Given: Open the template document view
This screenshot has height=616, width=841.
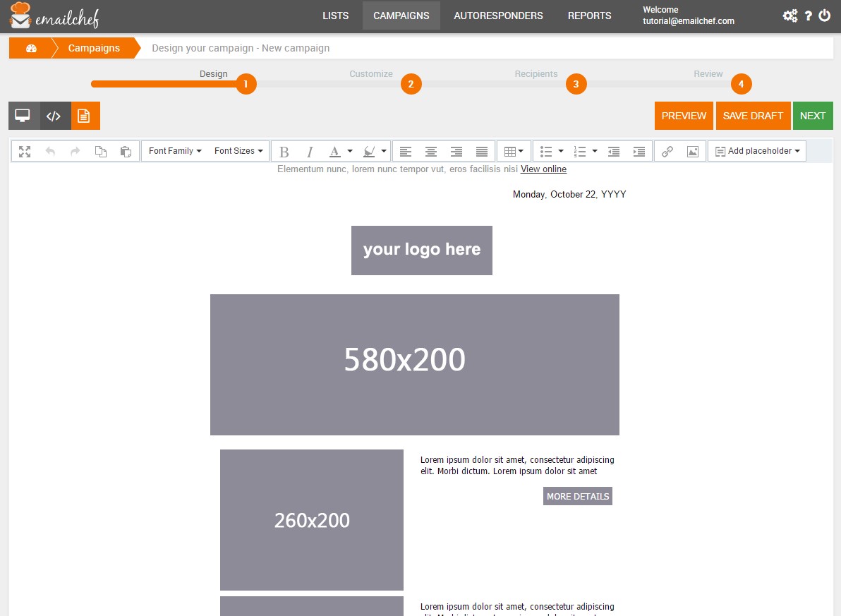Looking at the screenshot, I should click(x=85, y=116).
